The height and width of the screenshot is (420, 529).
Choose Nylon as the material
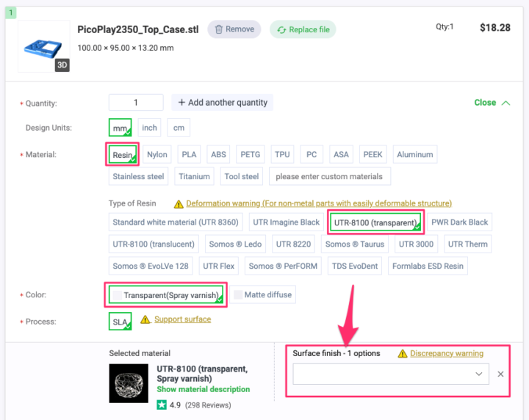coord(157,155)
